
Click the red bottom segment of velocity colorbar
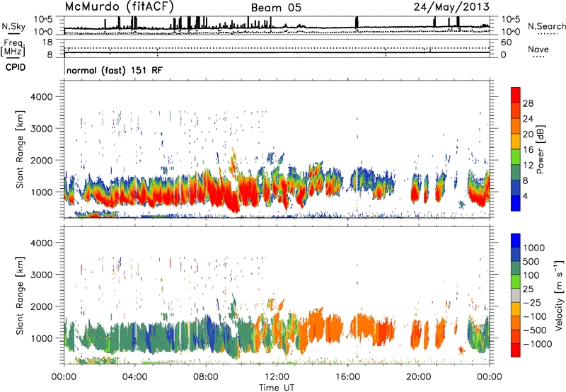point(516,350)
